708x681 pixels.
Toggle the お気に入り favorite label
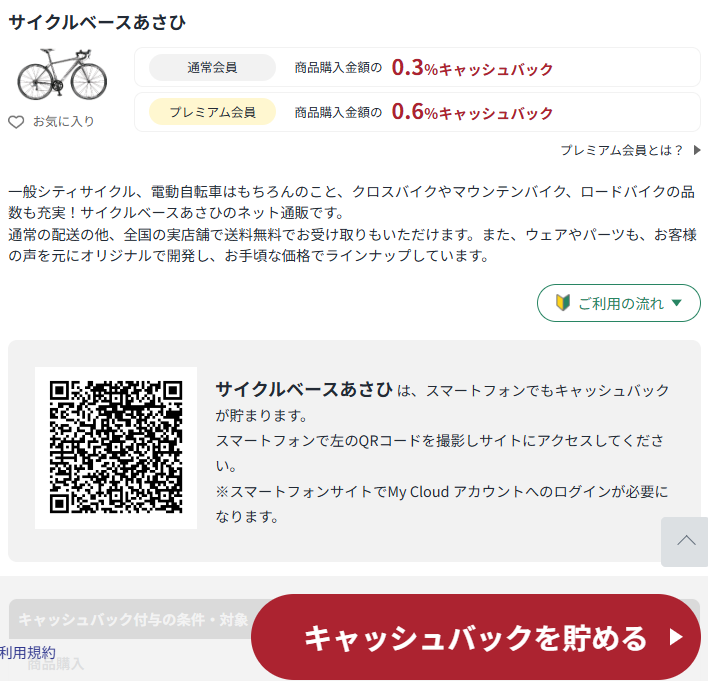pyautogui.click(x=64, y=122)
